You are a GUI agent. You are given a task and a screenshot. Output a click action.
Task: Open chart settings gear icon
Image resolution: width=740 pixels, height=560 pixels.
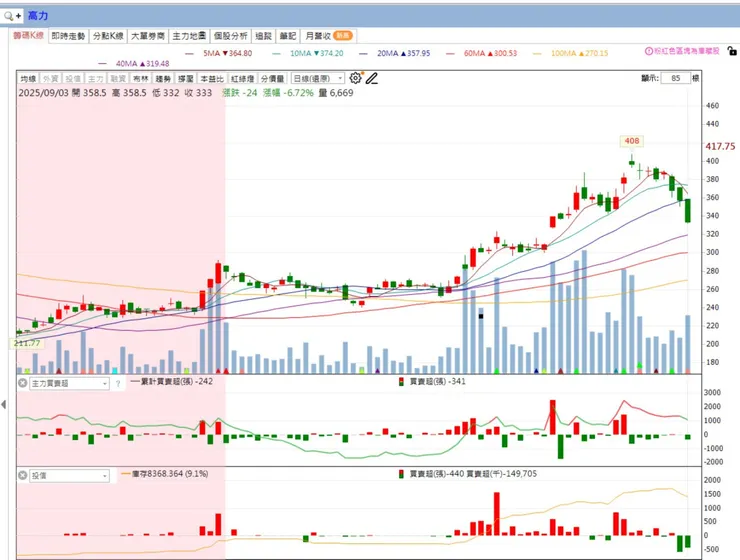pyautogui.click(x=355, y=78)
